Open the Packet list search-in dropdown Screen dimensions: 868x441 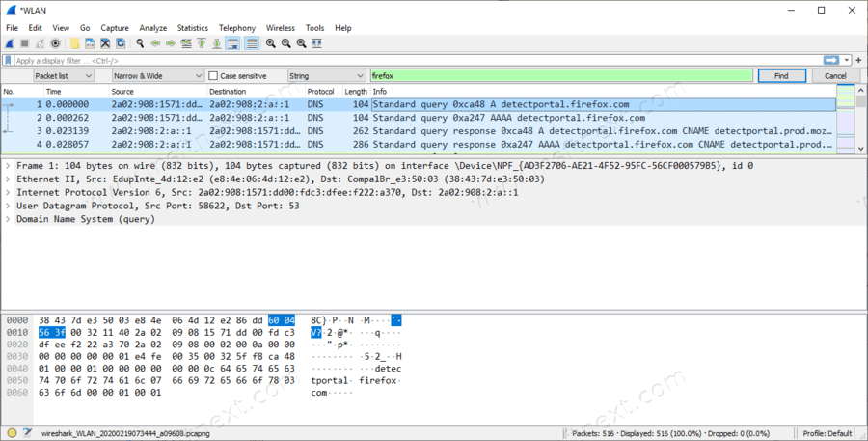click(64, 76)
